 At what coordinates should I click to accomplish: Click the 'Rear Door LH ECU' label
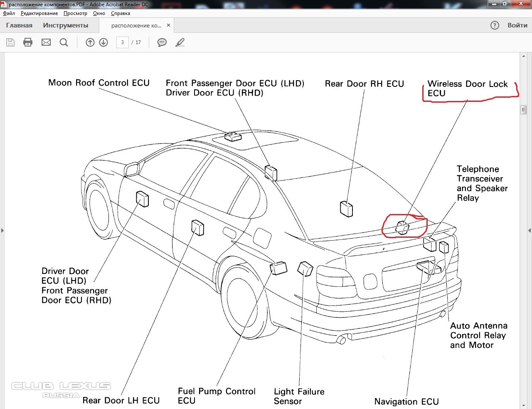click(121, 400)
